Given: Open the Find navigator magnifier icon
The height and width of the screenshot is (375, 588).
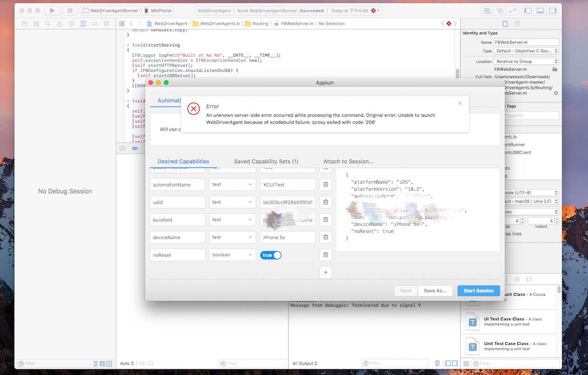Looking at the screenshot, I should click(x=48, y=23).
